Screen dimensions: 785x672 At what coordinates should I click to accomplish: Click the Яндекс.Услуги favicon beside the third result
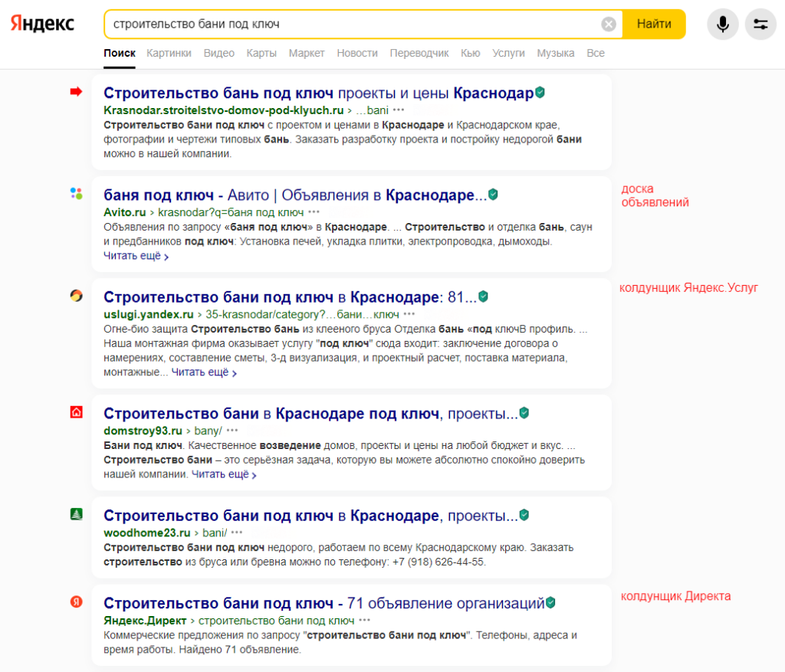coord(76,296)
